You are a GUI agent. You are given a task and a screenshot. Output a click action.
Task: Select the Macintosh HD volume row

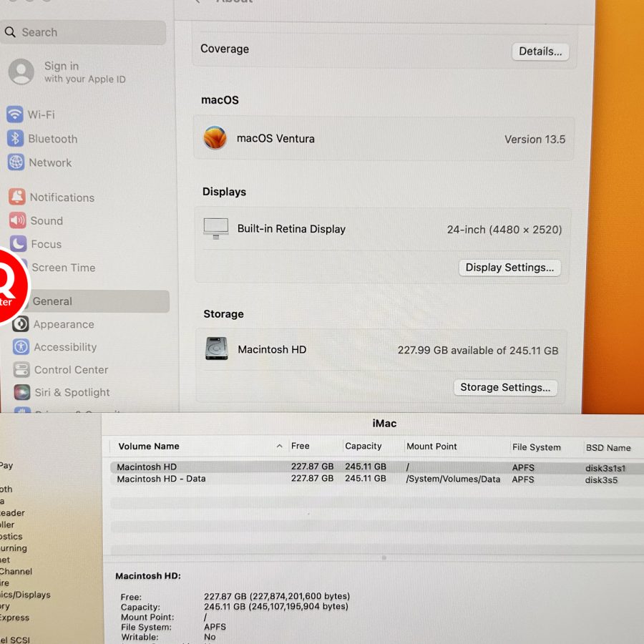(377, 467)
